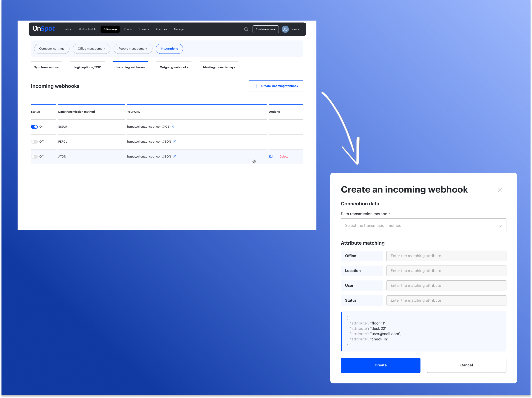
Task: Switch to People management section
Action: click(133, 49)
